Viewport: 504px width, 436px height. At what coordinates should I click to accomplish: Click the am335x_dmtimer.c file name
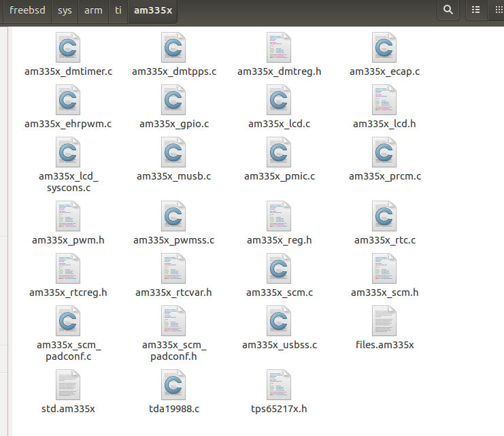[69, 71]
